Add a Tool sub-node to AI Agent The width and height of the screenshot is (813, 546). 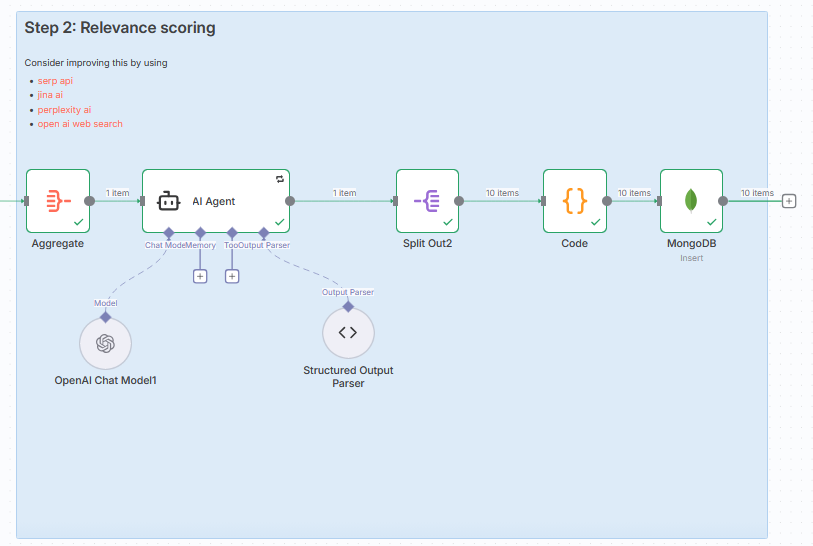[x=232, y=276]
